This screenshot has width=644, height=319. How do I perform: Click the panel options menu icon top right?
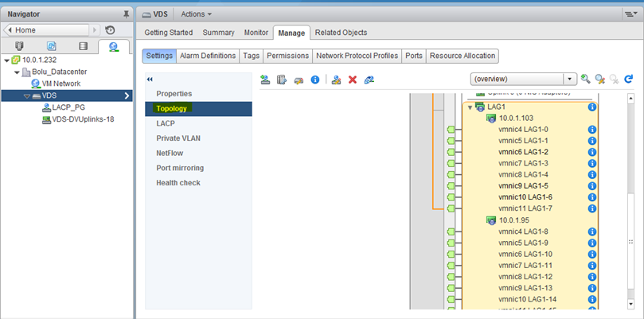[629, 14]
